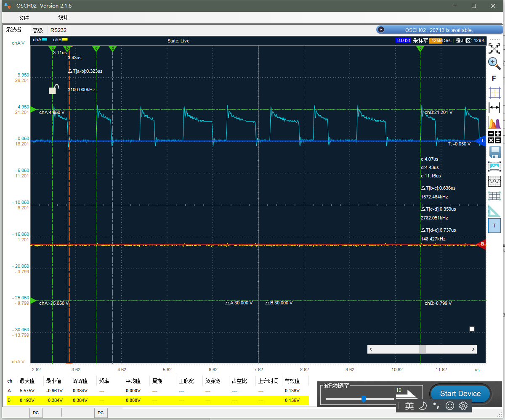Image resolution: width=505 pixels, height=420 pixels.
Task: Click the 波形刷新率 slider handle
Action: [x=364, y=399]
